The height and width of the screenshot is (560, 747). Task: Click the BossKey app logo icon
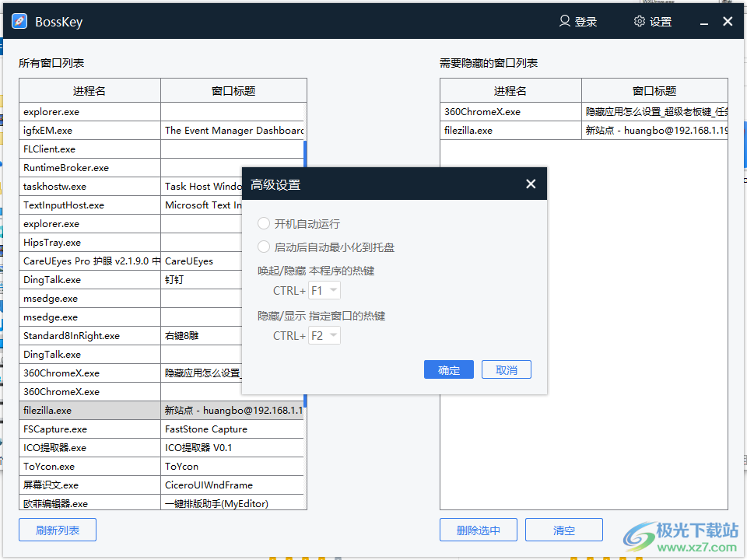19,22
